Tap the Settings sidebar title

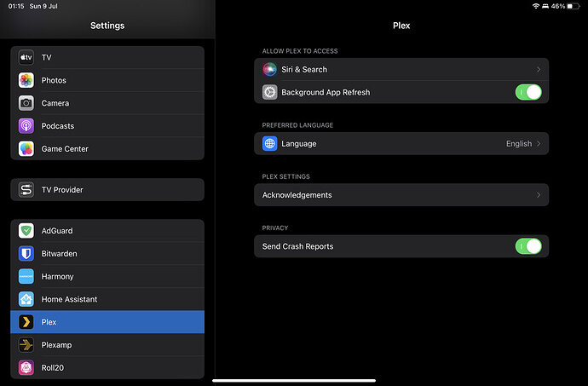click(x=107, y=26)
